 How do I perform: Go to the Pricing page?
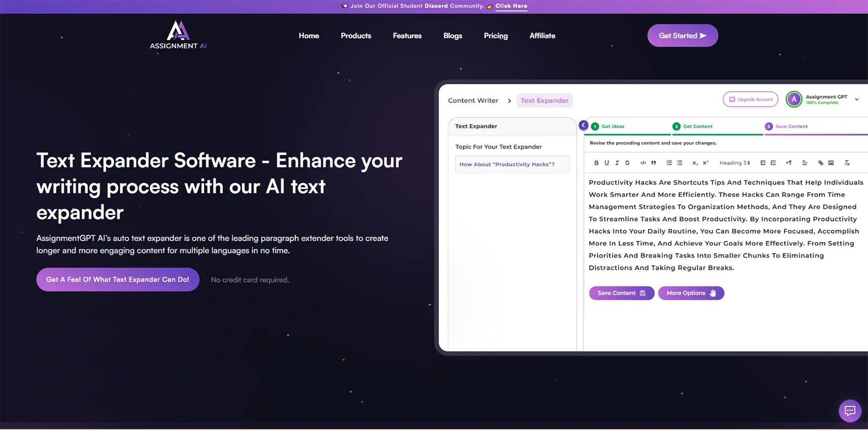coord(496,36)
